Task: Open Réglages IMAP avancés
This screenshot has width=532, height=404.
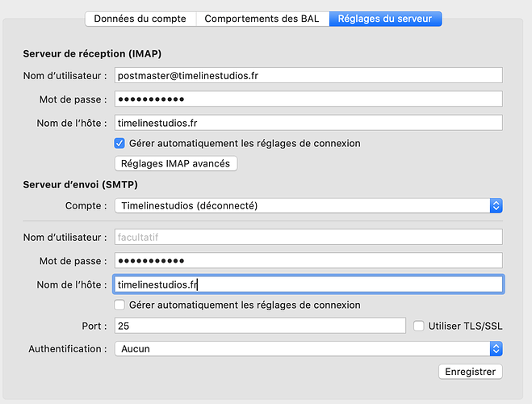Action: coord(176,164)
